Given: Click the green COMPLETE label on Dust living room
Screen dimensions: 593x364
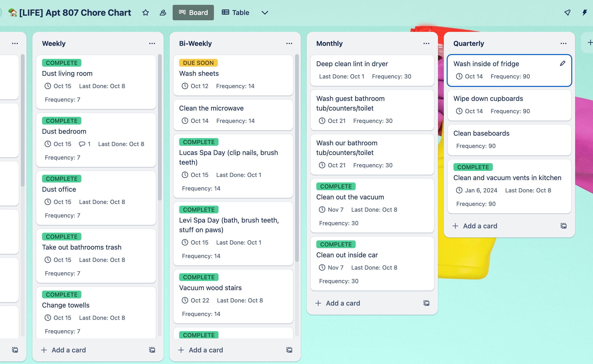Looking at the screenshot, I should tap(61, 63).
